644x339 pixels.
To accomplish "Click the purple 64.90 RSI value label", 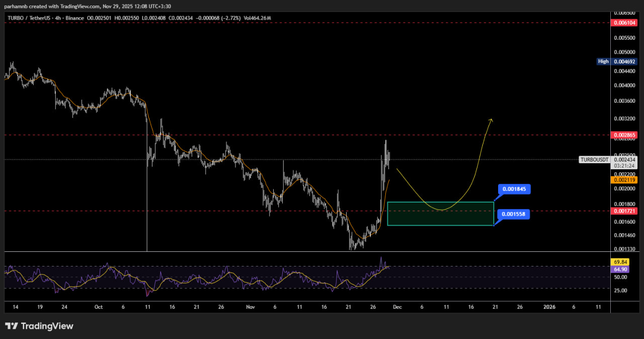I will pos(620,269).
